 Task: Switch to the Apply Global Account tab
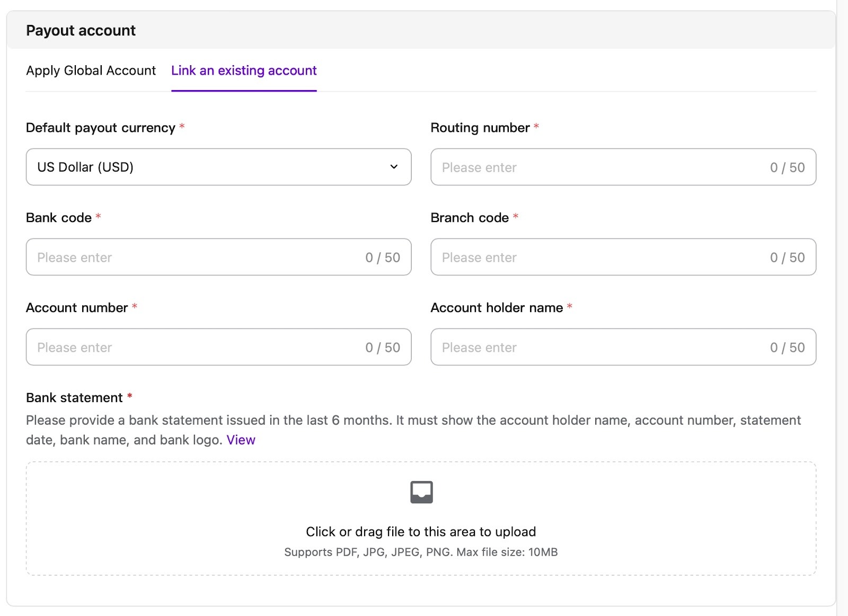point(91,70)
